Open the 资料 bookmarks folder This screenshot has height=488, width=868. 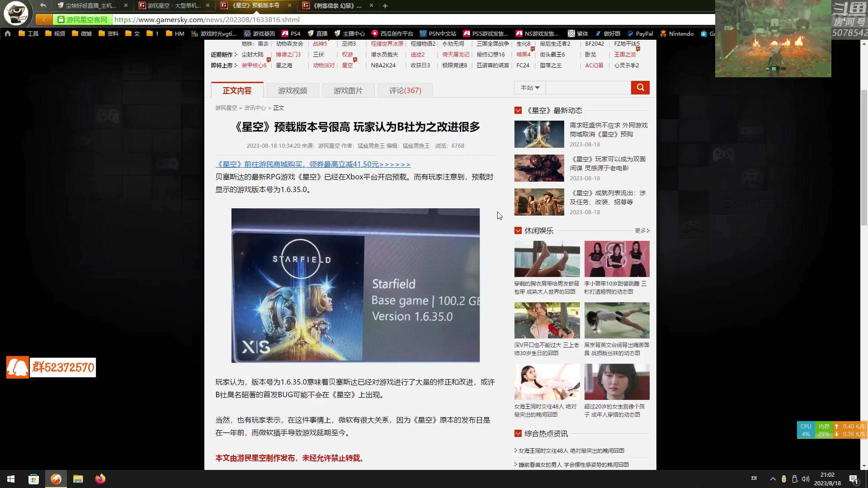click(108, 33)
